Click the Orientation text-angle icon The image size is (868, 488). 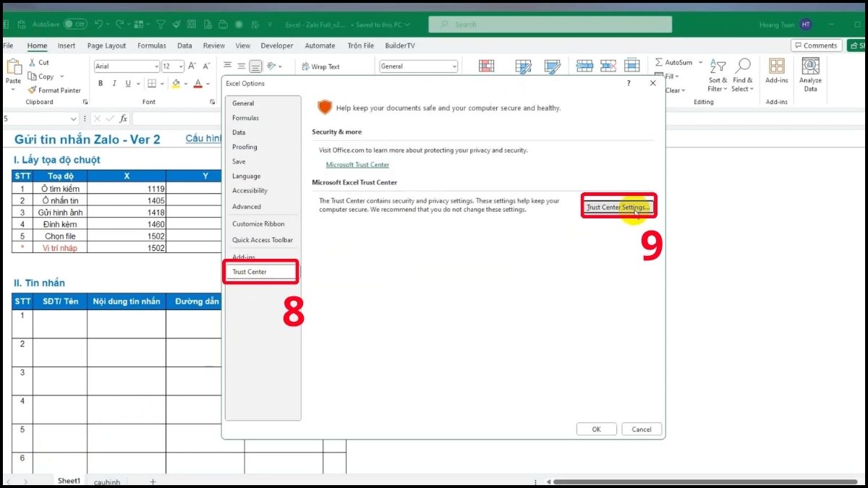(272, 66)
